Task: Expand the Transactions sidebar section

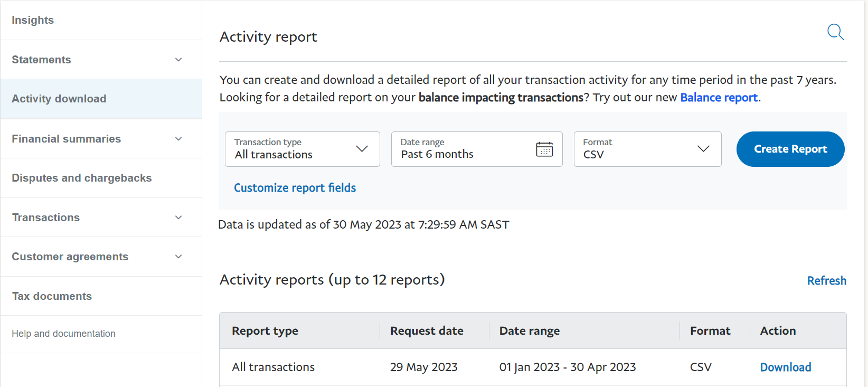Action: coord(178,218)
